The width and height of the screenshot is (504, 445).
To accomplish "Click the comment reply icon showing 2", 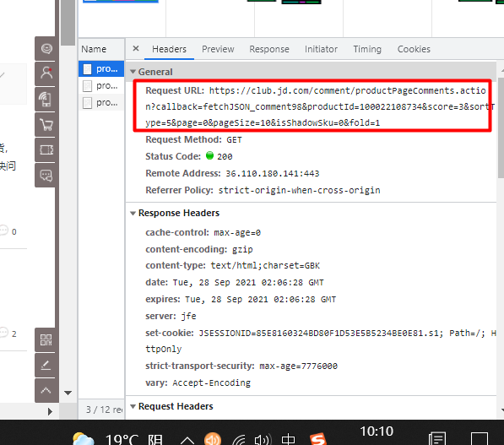I will tap(4, 333).
